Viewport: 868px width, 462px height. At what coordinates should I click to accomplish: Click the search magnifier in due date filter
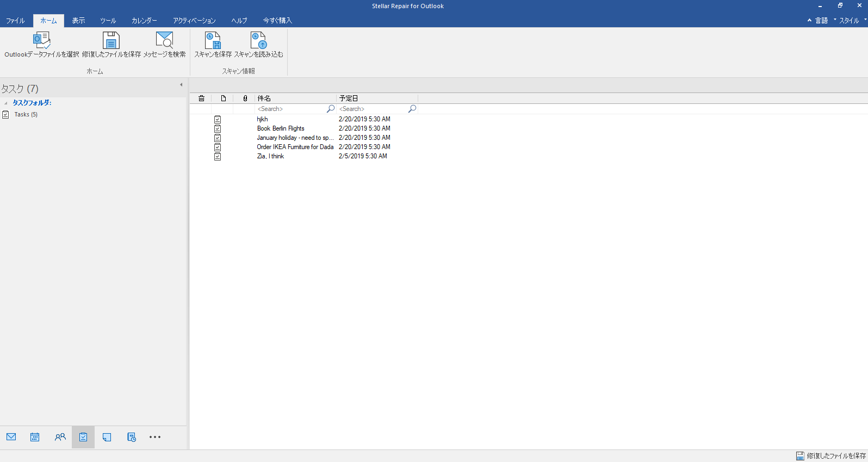[x=412, y=109]
